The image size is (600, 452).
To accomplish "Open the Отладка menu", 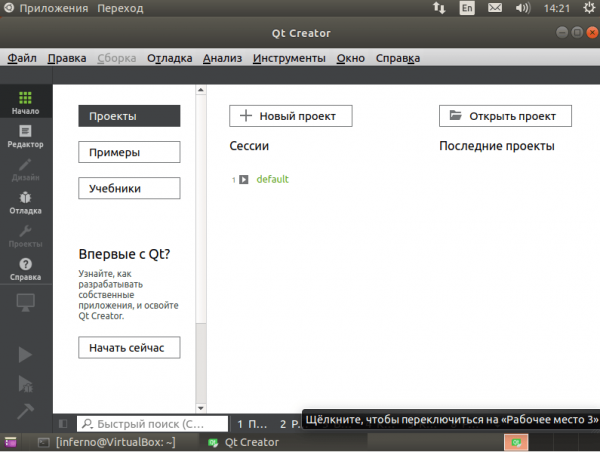I will (x=170, y=58).
